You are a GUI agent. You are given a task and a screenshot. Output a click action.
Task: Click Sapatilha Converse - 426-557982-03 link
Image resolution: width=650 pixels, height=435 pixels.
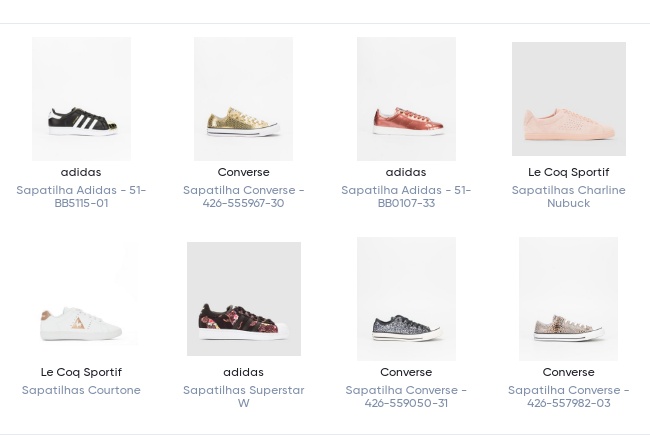tap(569, 396)
